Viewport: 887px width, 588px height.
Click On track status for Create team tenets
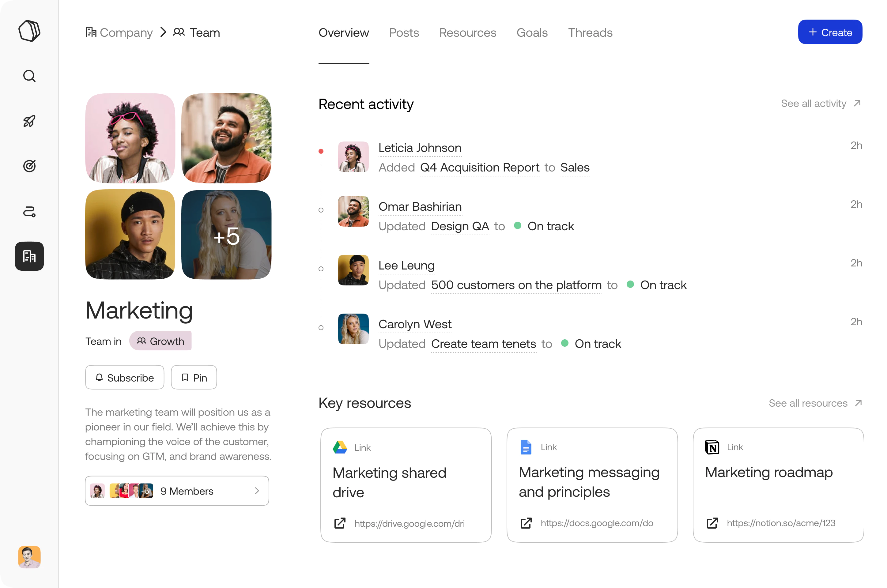591,344
